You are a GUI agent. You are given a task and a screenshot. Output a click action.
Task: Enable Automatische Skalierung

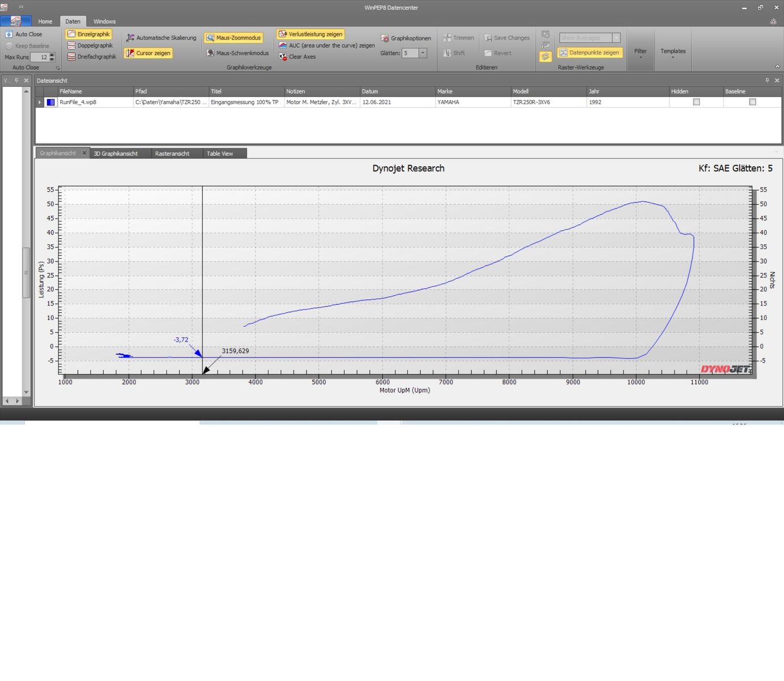pyautogui.click(x=161, y=38)
